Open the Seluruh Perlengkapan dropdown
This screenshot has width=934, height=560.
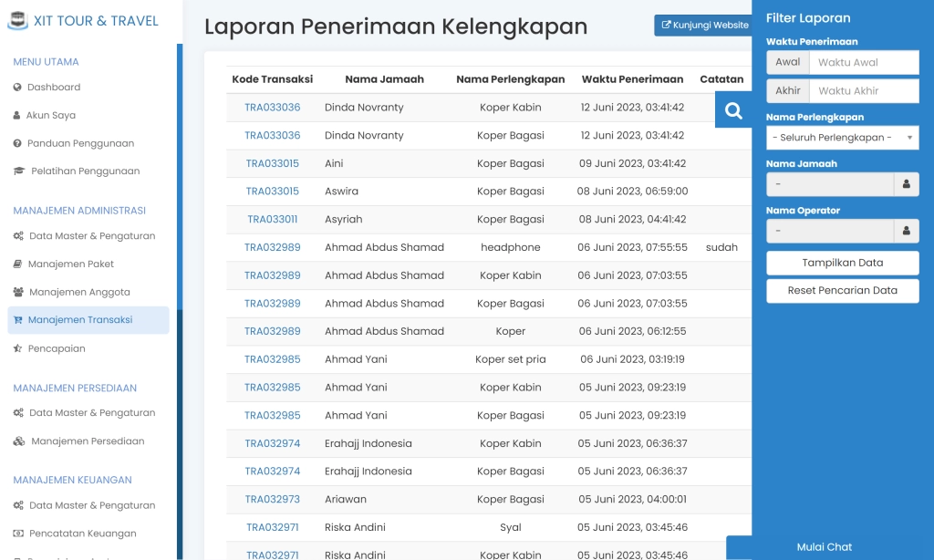841,137
